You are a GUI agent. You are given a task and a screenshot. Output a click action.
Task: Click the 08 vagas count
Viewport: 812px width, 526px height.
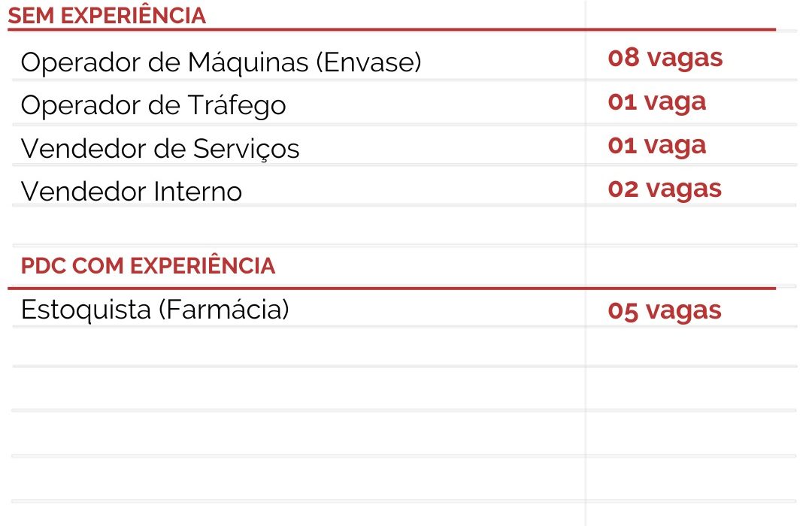pyautogui.click(x=665, y=59)
